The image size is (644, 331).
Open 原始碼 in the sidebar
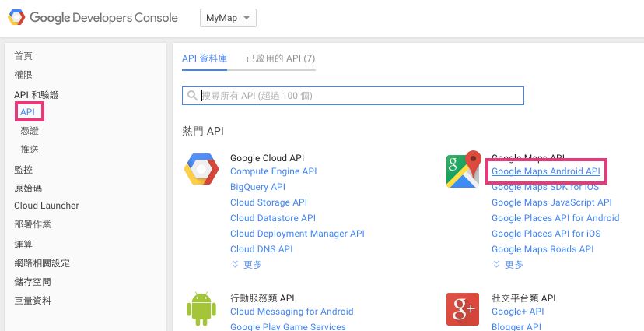[x=28, y=188]
